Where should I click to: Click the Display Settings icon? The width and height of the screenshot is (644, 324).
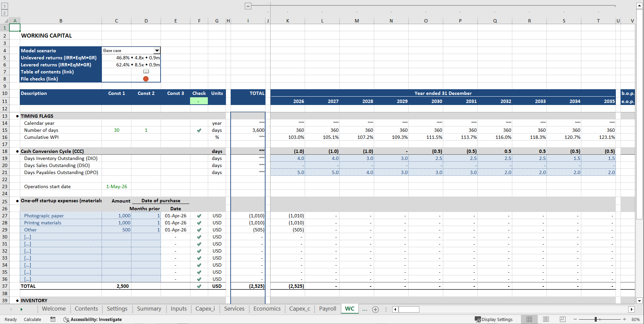(477, 319)
